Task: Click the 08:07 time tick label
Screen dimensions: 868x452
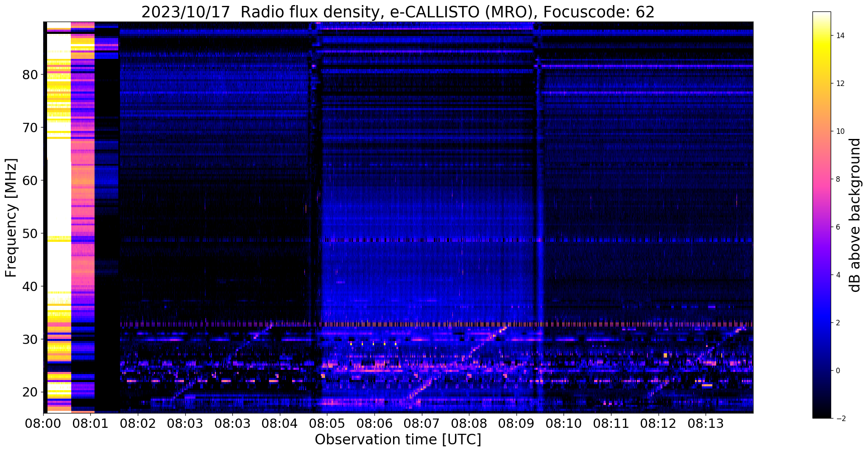Action: [x=421, y=423]
